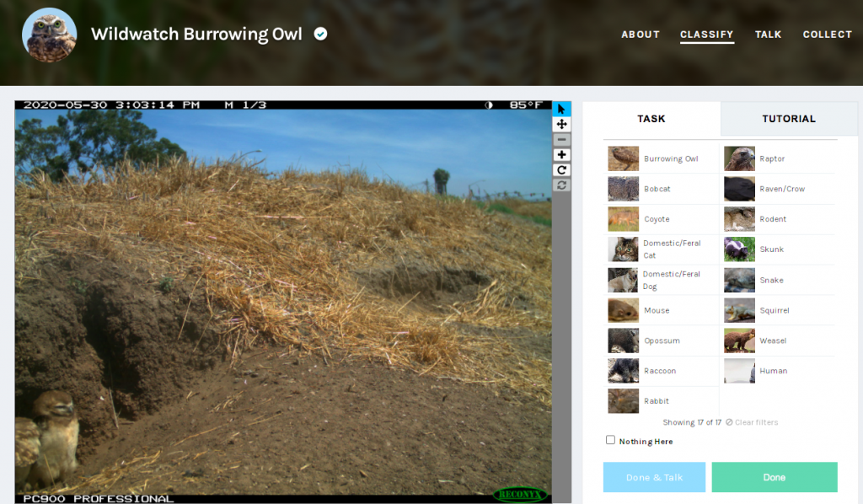Select the pointer annotate tool
This screenshot has width=863, height=504.
[x=561, y=109]
